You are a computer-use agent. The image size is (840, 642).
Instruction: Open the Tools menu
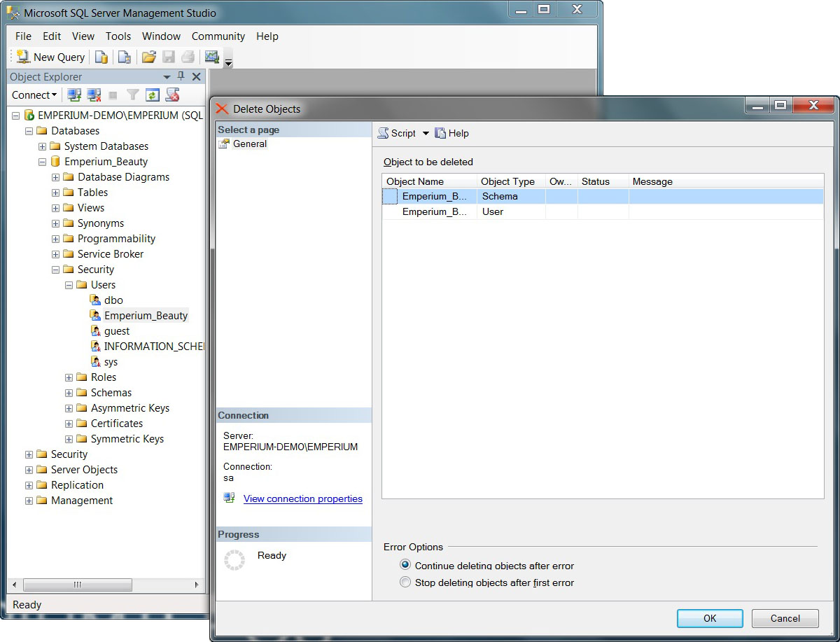pyautogui.click(x=118, y=36)
